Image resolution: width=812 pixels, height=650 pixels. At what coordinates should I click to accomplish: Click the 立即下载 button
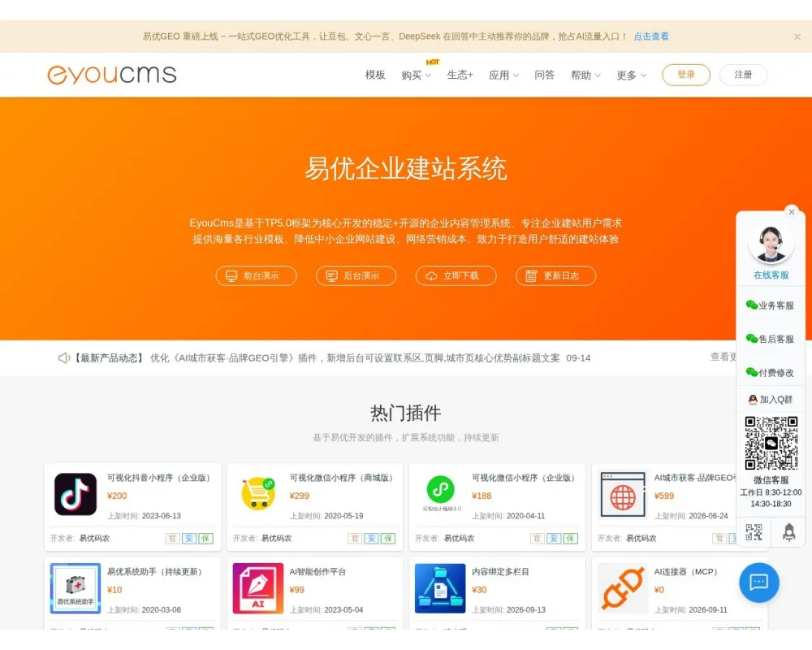point(456,275)
